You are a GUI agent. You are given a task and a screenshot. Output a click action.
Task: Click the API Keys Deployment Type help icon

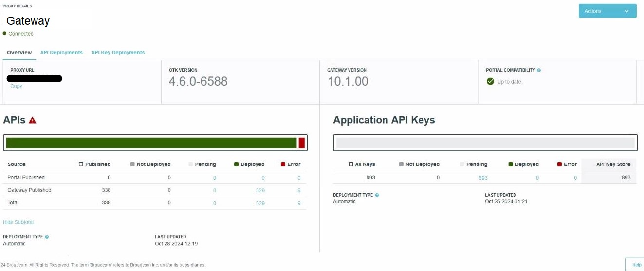pyautogui.click(x=377, y=195)
